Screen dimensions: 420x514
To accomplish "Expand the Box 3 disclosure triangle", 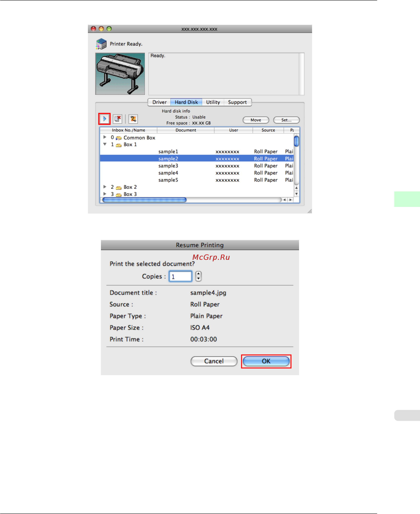I will [x=105, y=194].
